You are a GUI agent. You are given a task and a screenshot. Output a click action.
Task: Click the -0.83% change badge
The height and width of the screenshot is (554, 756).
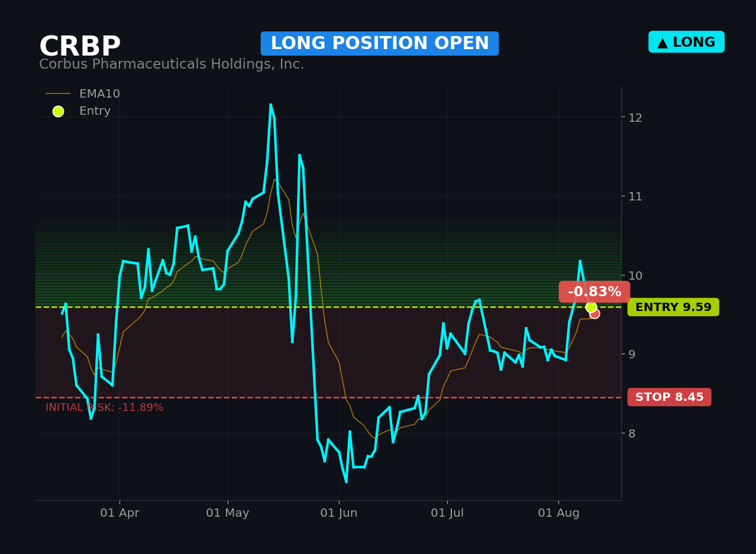pyautogui.click(x=595, y=292)
